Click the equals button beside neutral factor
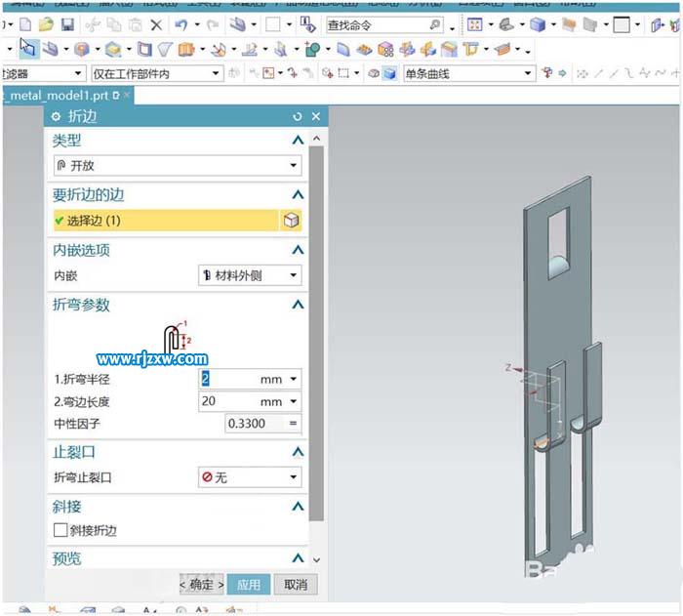This screenshot has width=683, height=616. click(x=293, y=424)
